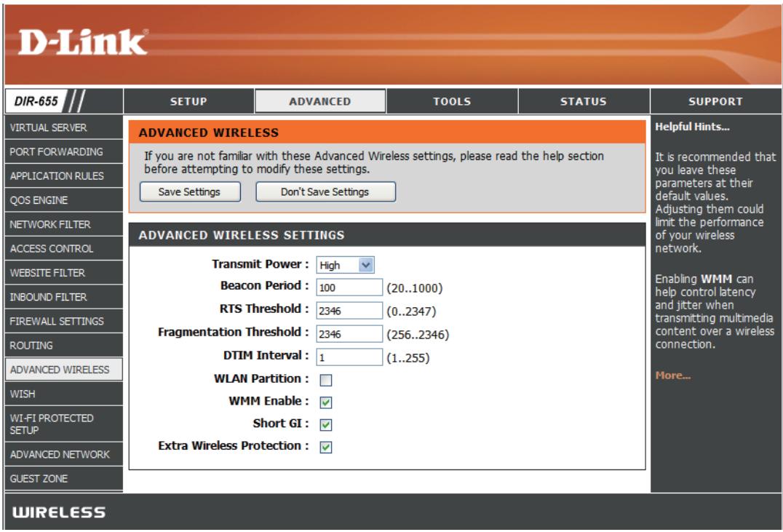Go to Advanced Network settings
783x532 pixels.
(63, 454)
